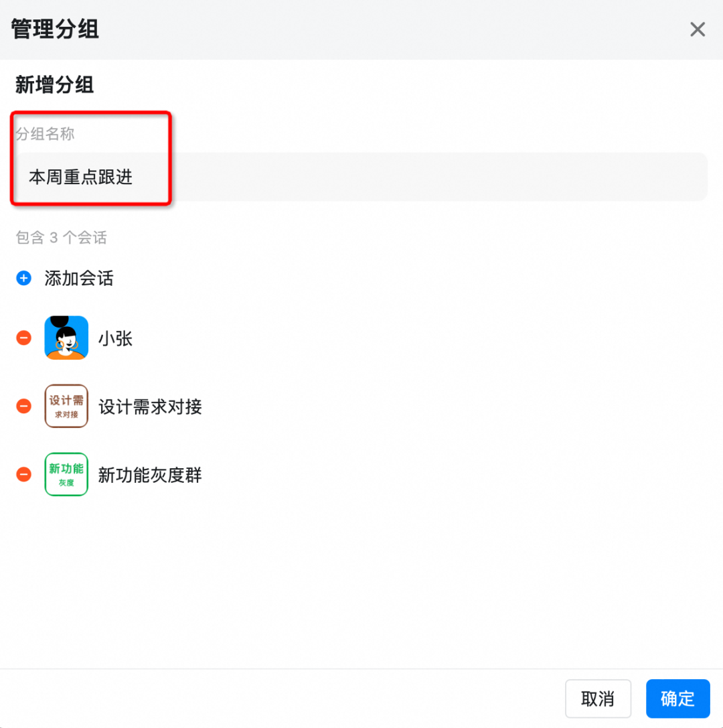723x728 pixels.
Task: Remove 小张 using its red minus icon
Action: tap(23, 338)
